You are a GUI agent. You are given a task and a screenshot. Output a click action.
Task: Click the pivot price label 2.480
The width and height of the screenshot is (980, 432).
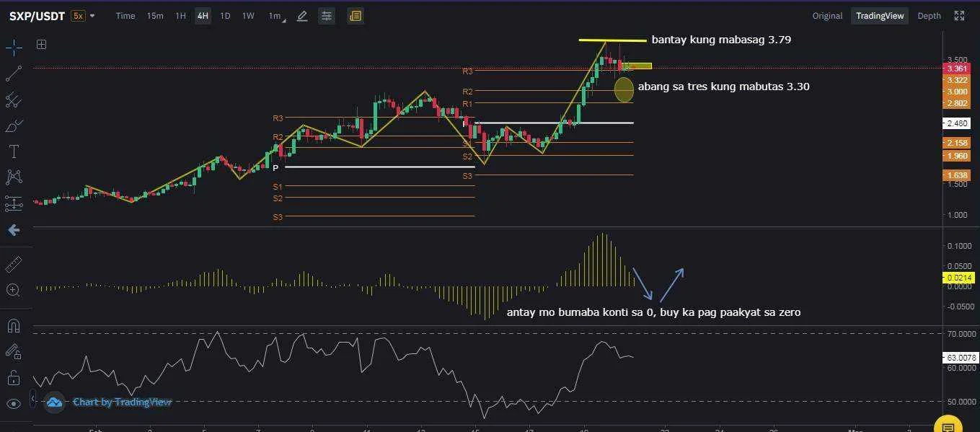tap(958, 123)
